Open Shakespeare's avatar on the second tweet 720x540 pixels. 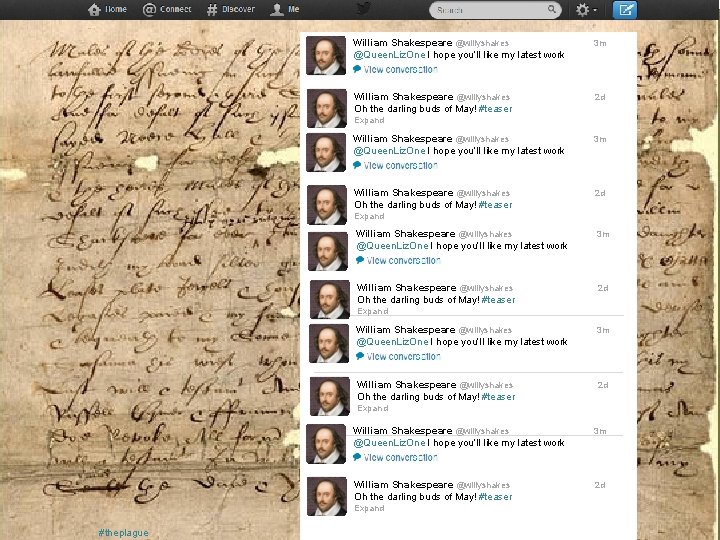327,108
